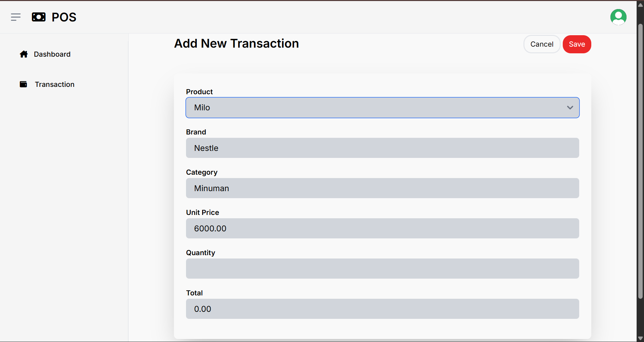Save the new transaction
644x342 pixels.
click(577, 44)
